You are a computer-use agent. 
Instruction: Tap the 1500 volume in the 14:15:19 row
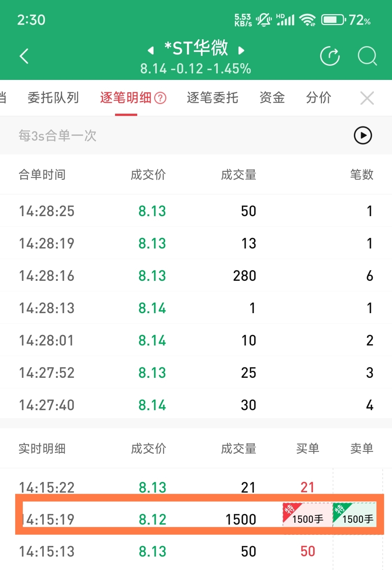tap(241, 520)
